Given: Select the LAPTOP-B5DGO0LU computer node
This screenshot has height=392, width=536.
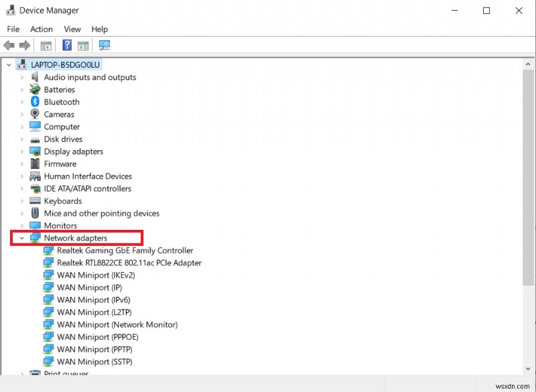Looking at the screenshot, I should [65, 64].
